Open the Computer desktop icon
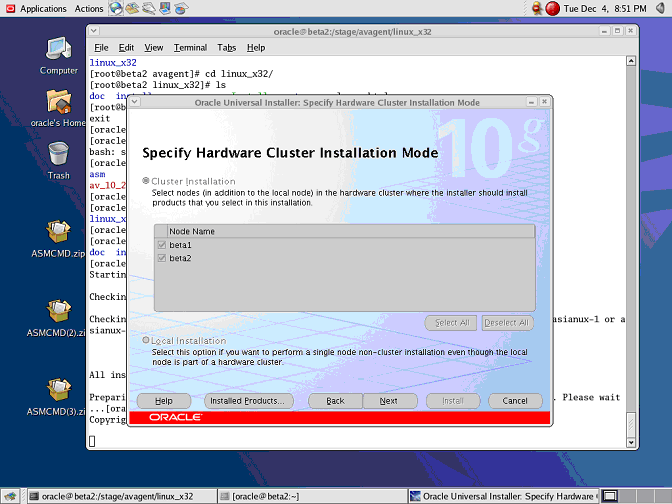This screenshot has height=504, width=672. 59,56
